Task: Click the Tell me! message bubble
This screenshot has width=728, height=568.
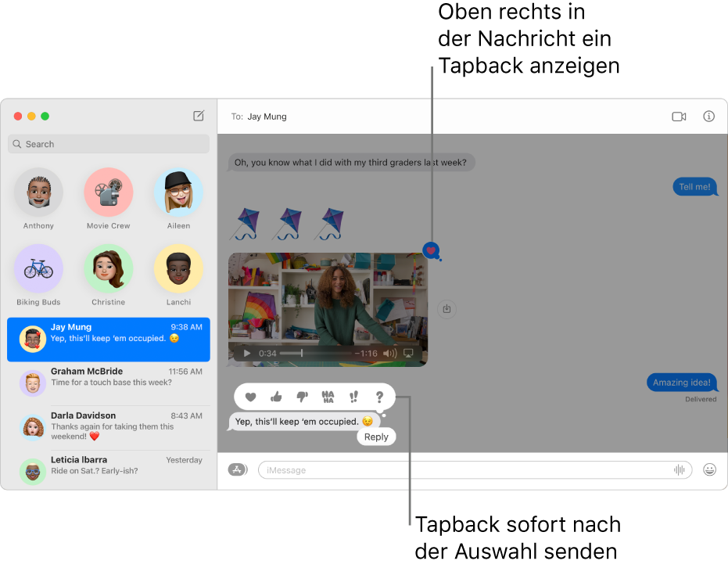Action: click(x=694, y=187)
